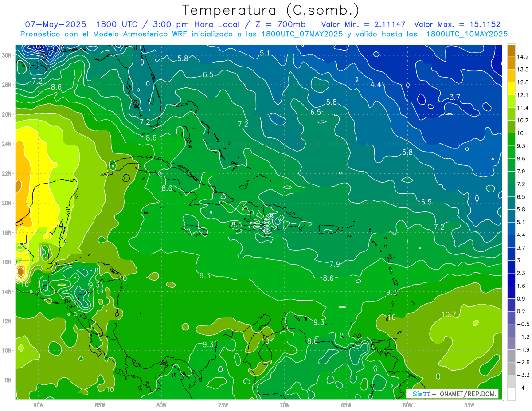Screen dimensions: 532x411
Task: Click the "70W" longitude axis label
Action: point(285,405)
